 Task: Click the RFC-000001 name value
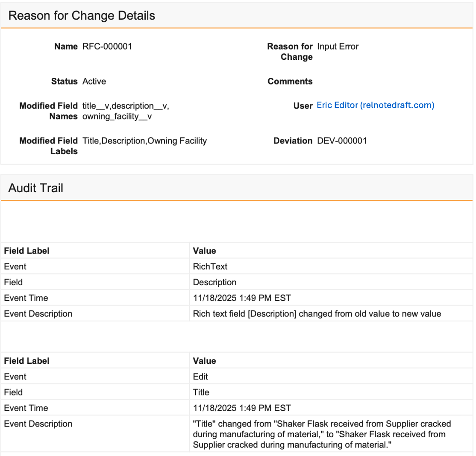point(107,47)
